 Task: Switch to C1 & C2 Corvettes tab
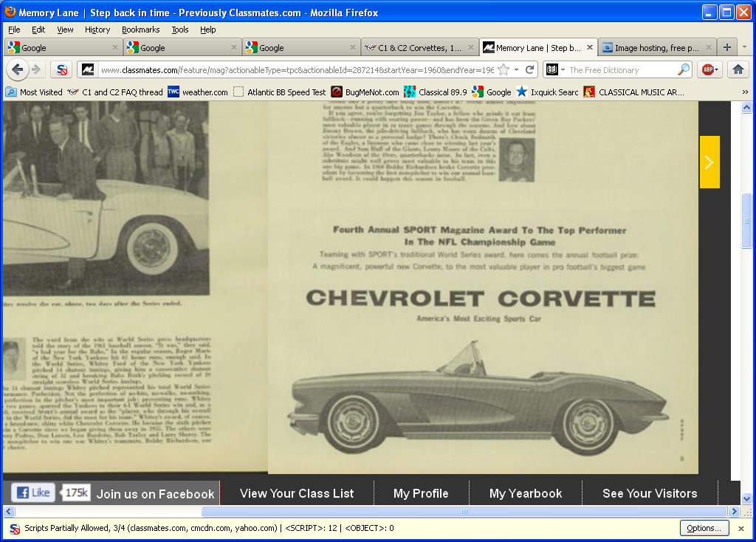(x=419, y=47)
